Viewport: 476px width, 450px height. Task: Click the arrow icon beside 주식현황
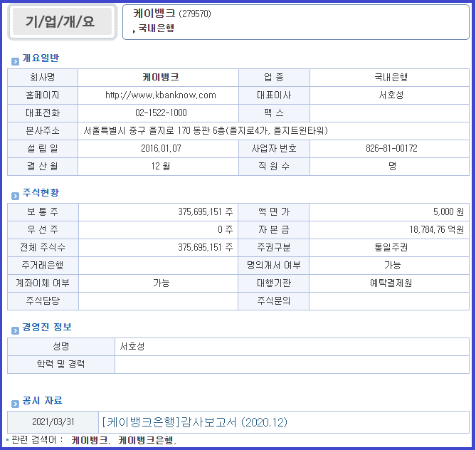15,196
